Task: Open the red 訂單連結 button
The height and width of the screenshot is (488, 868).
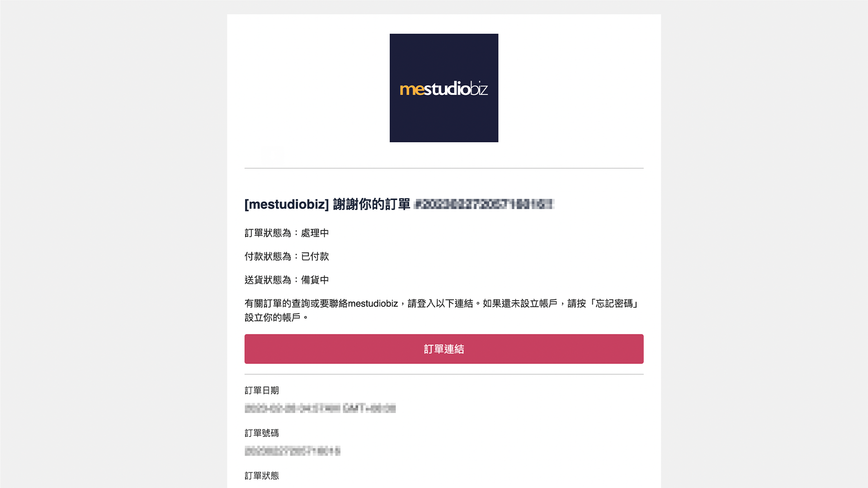Action: (444, 349)
